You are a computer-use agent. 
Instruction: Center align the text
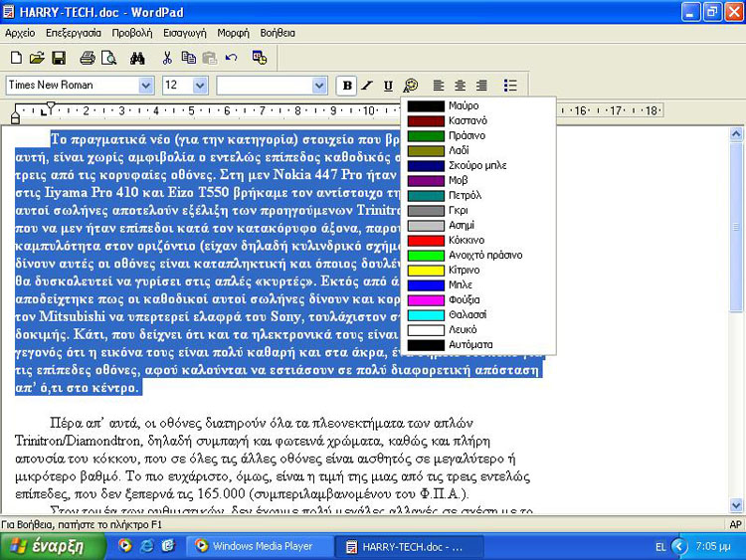click(x=461, y=86)
